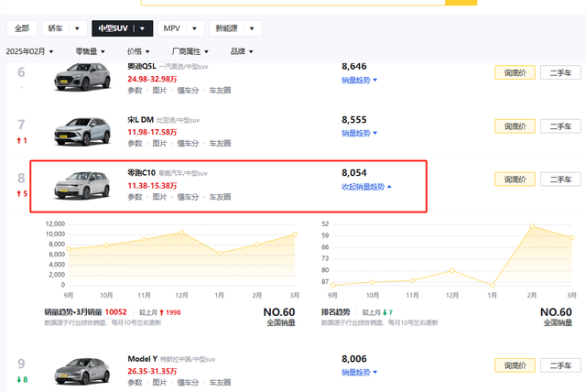The width and height of the screenshot is (586, 392).
Task: Open the 轿车 dropdown arrow
Action: click(77, 28)
